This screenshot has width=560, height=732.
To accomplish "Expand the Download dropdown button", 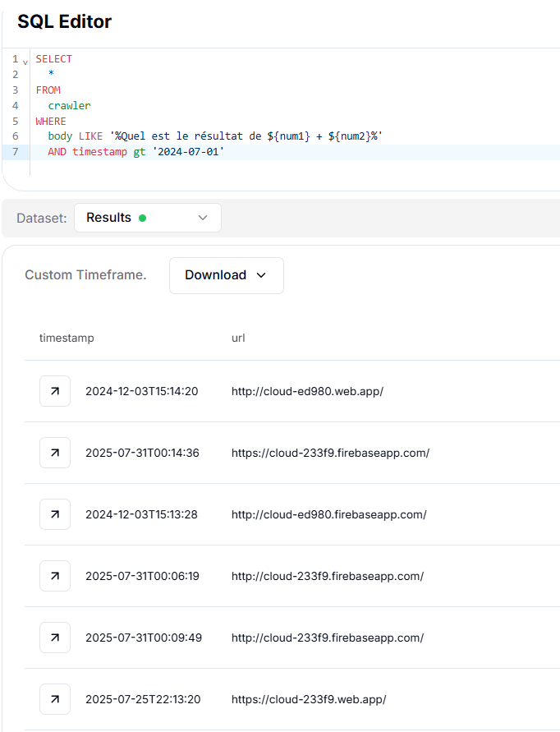I will pyautogui.click(x=227, y=275).
